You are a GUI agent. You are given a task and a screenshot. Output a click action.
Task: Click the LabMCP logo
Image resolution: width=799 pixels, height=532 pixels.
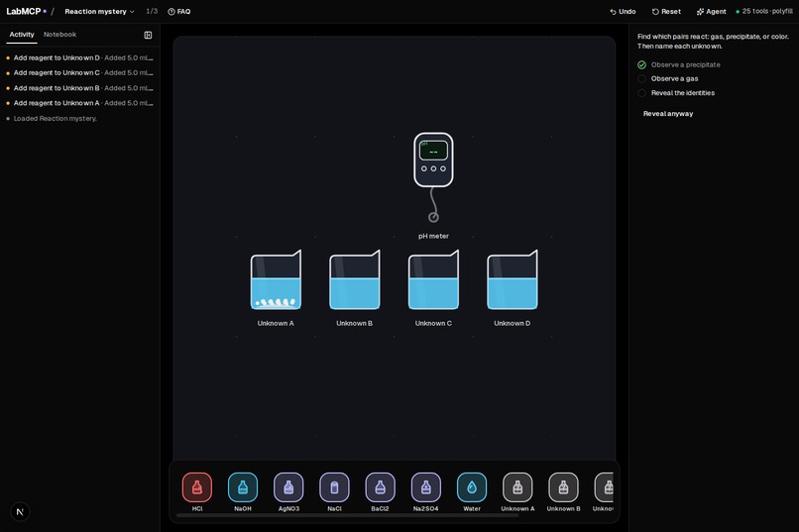24,11
